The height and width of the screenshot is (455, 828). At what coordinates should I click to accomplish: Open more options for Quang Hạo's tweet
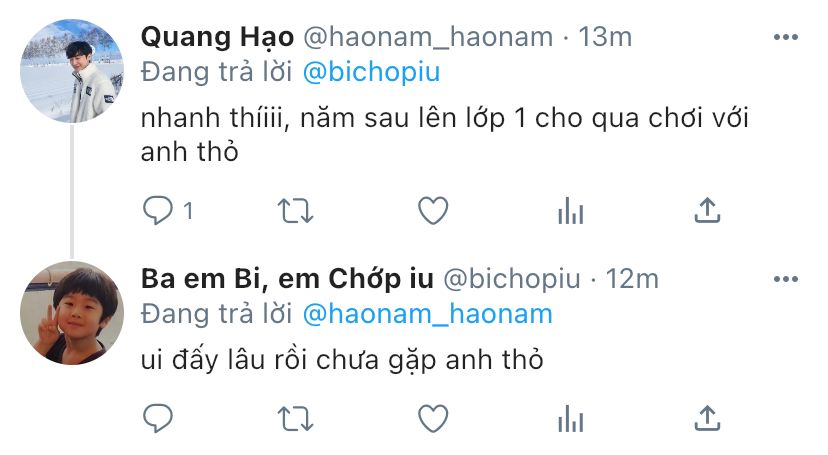tap(786, 37)
